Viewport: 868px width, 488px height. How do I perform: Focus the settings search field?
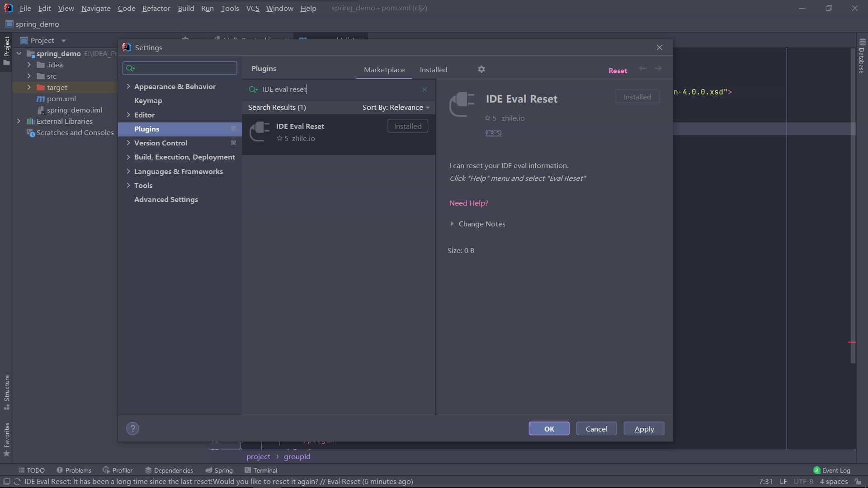coord(179,68)
